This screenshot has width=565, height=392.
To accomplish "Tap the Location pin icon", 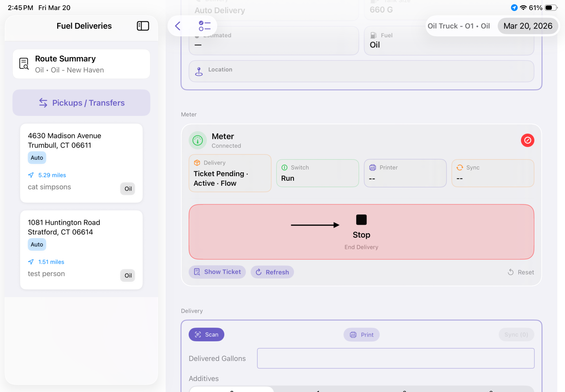I will pyautogui.click(x=199, y=71).
